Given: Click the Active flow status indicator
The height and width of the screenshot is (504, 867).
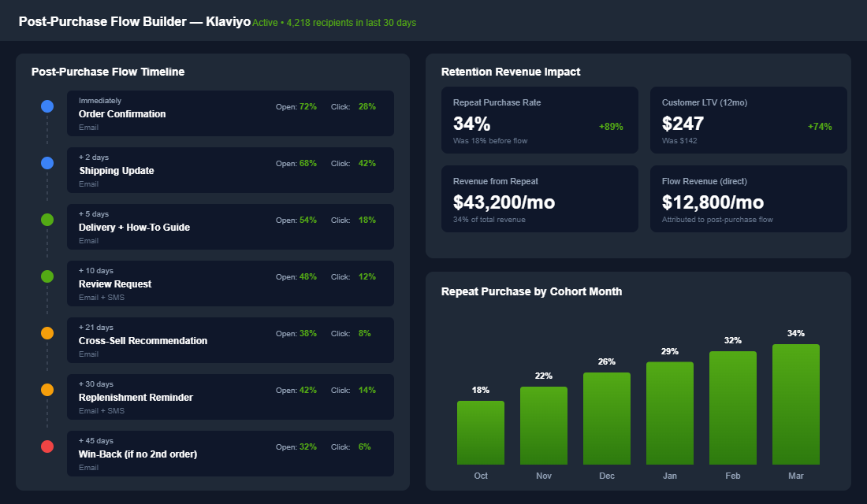Looking at the screenshot, I should click(264, 22).
